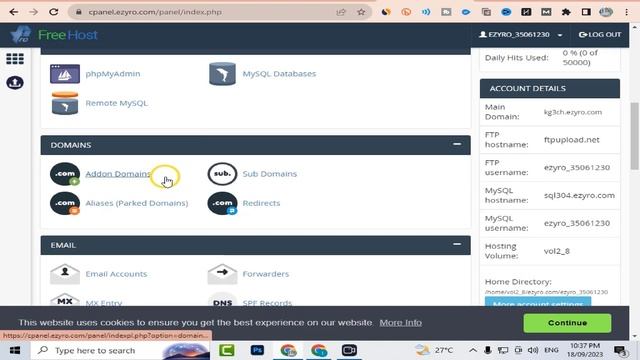Open the phpMyAdmin icon
The image size is (640, 360).
(65, 74)
